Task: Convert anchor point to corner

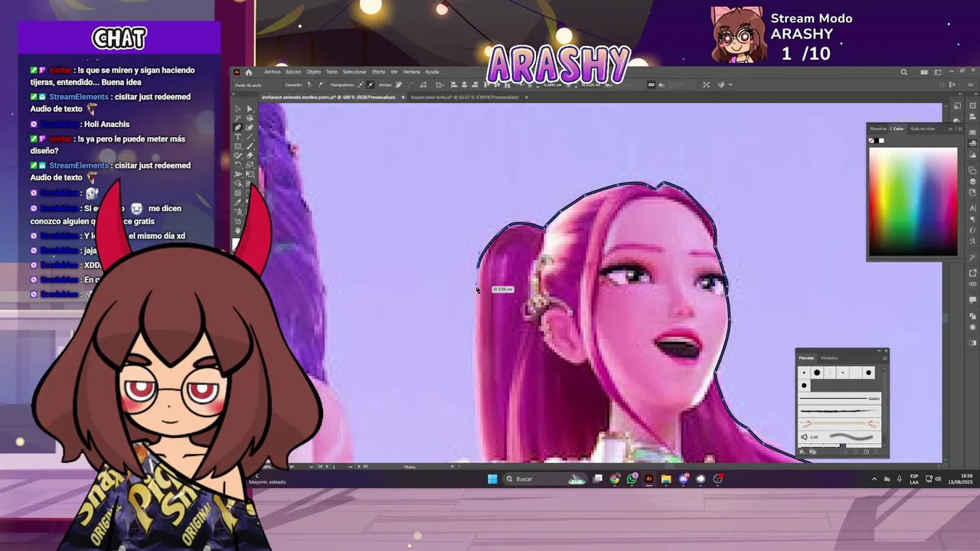Action: point(310,84)
